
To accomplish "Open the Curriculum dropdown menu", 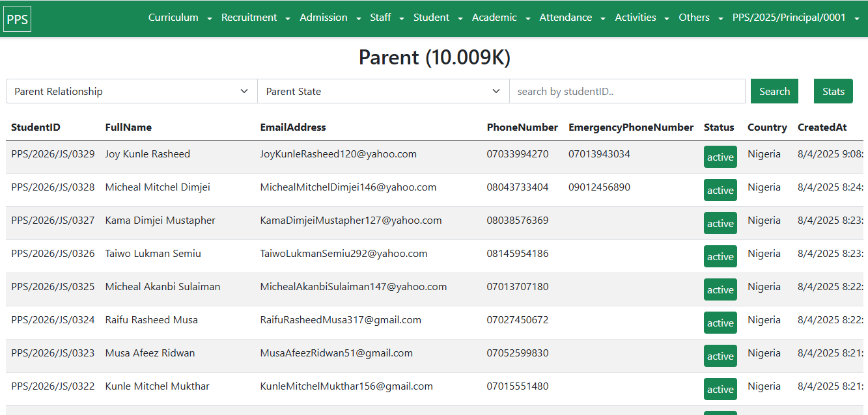I will (x=180, y=18).
